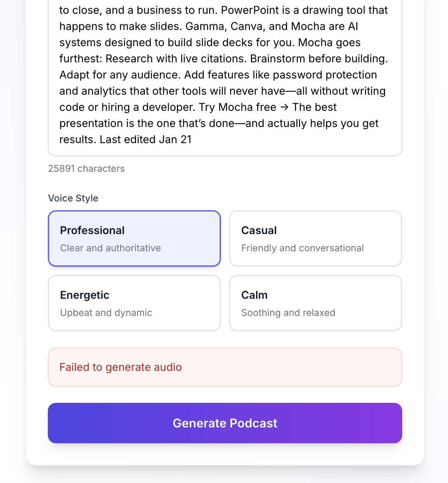The width and height of the screenshot is (448, 483).
Task: Dismiss the 'Failed to generate audio' error banner
Action: [225, 367]
